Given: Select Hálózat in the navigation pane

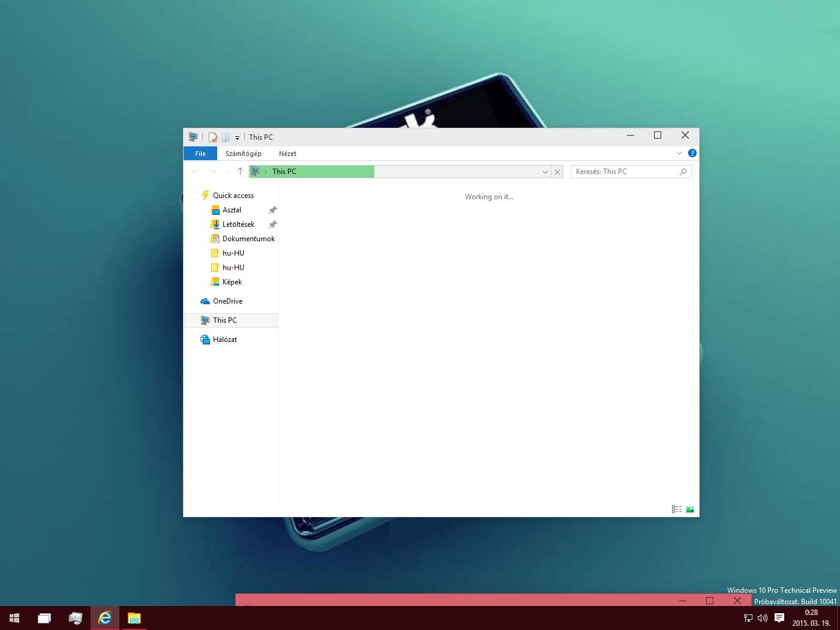Looking at the screenshot, I should coord(224,340).
